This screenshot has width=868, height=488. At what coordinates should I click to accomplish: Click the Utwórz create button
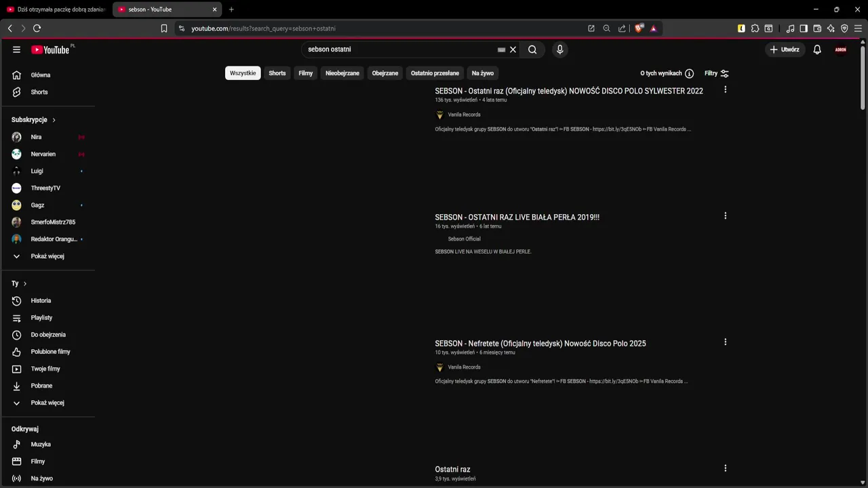[x=785, y=49]
